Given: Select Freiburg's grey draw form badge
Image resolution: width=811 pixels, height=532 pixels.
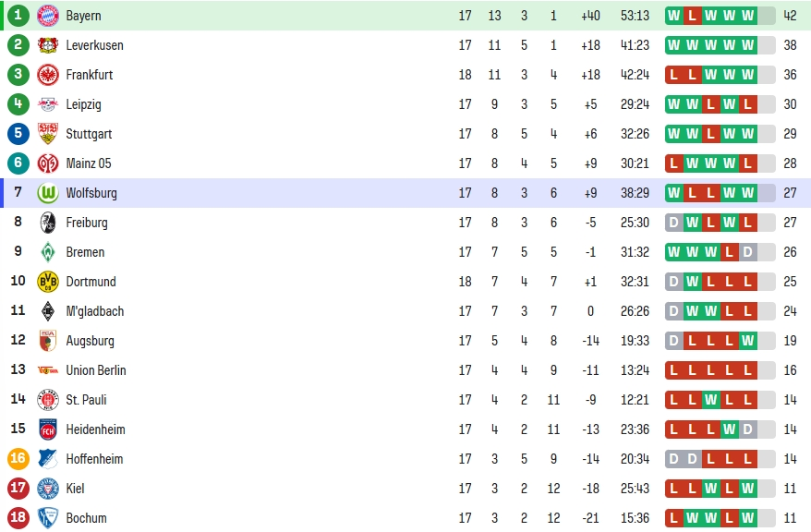Looking at the screenshot, I should click(x=673, y=223).
